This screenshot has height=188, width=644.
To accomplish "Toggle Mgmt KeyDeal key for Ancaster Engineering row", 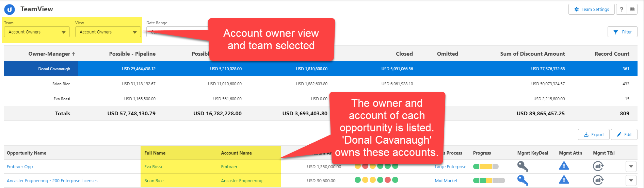I will coord(522,180).
